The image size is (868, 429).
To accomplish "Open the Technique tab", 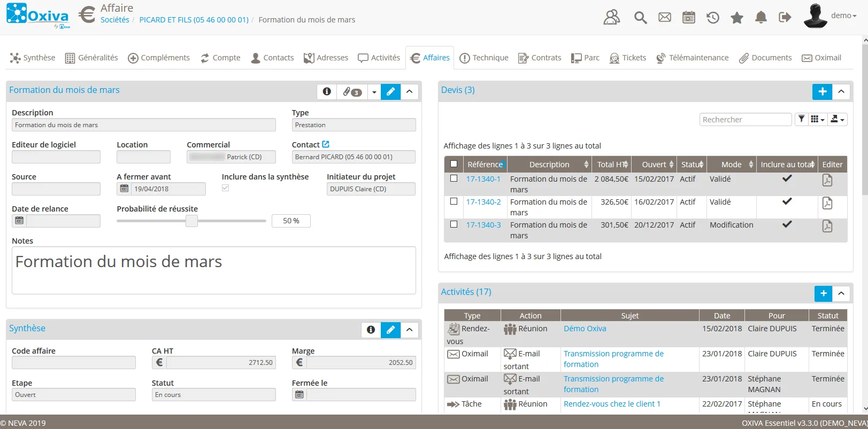I will [484, 58].
